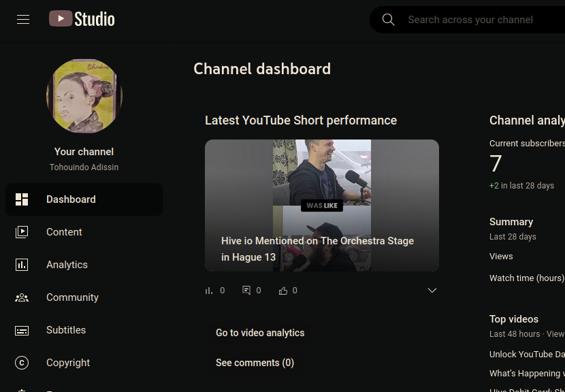Open the Copyright menu item
The height and width of the screenshot is (392, 565).
(x=84, y=363)
